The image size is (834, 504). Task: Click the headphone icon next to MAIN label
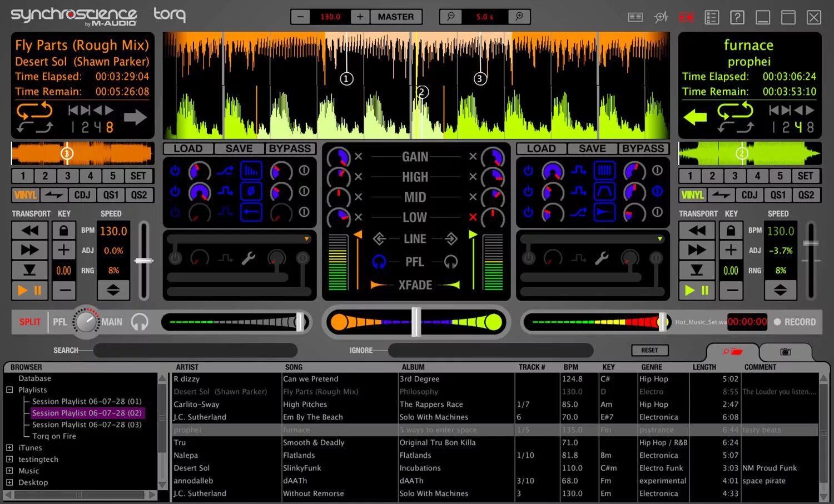coord(140,322)
